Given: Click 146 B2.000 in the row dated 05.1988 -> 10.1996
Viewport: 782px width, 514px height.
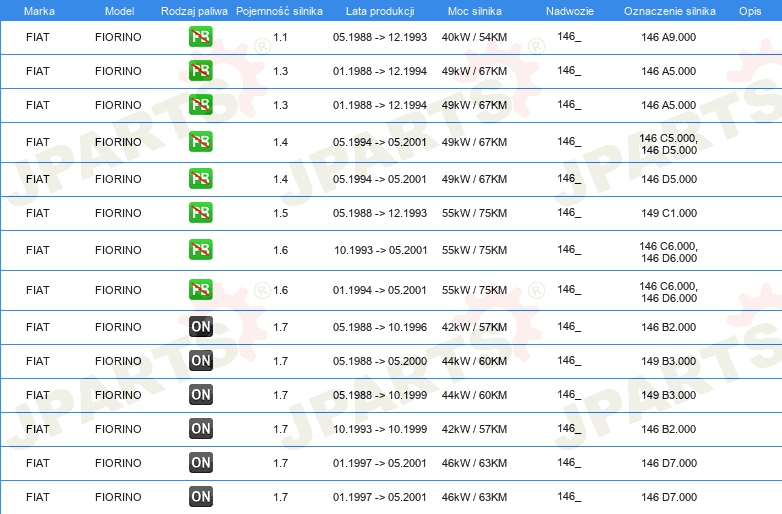Looking at the screenshot, I should click(668, 327).
